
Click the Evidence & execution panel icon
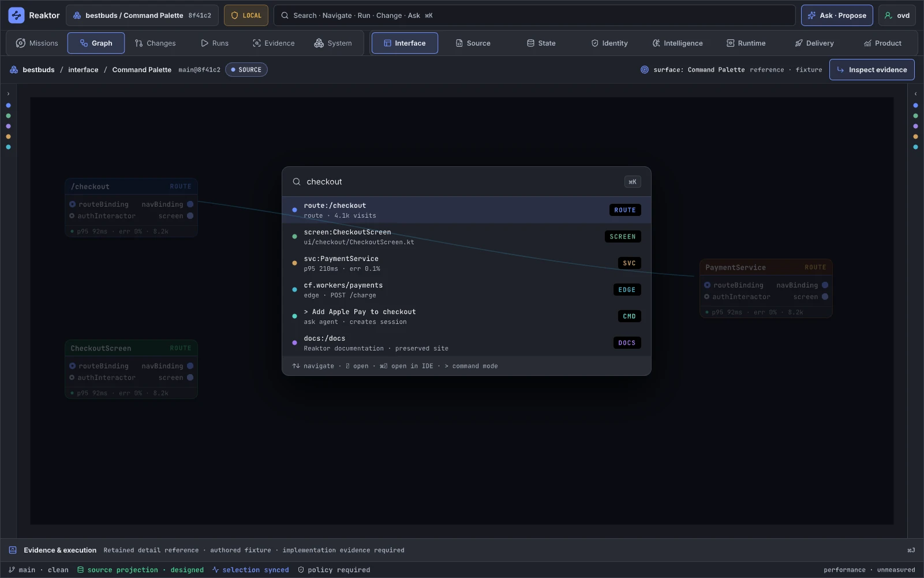pyautogui.click(x=13, y=550)
